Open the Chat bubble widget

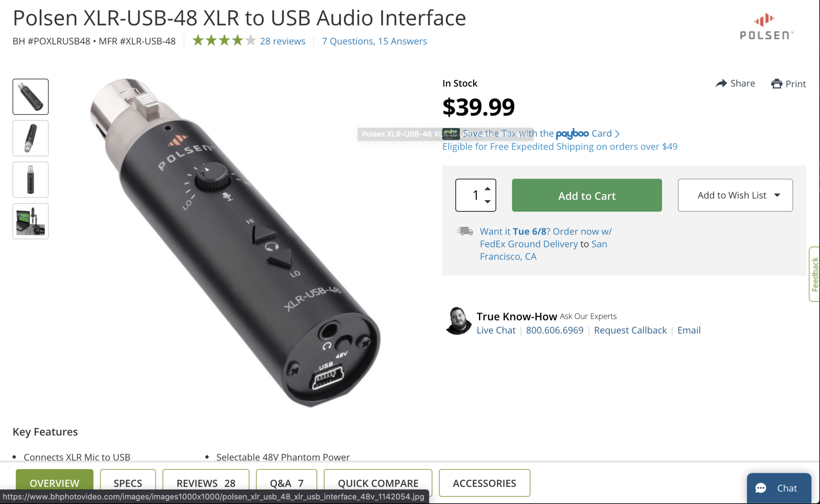[779, 488]
